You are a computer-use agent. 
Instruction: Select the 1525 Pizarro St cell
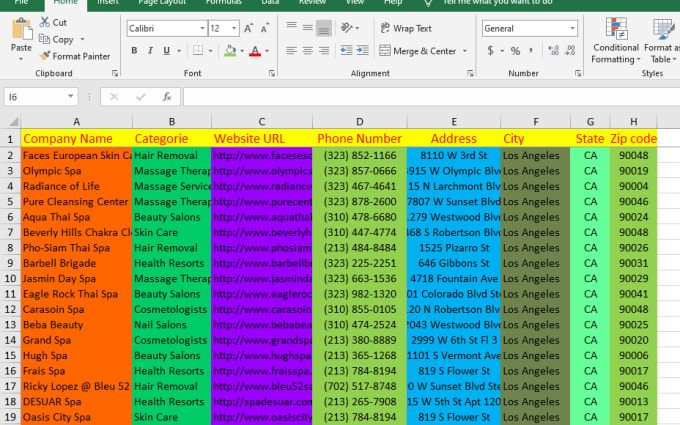454,248
